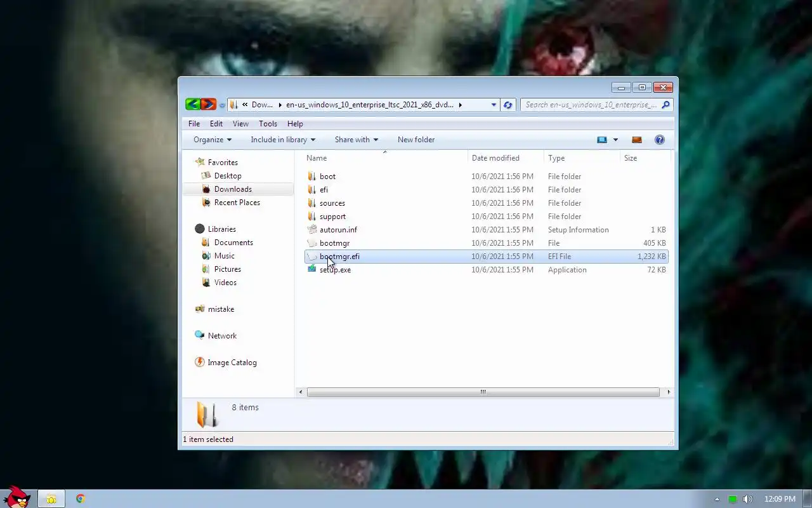Click the bootmgr.efi file icon
This screenshot has width=812, height=508.
(x=311, y=257)
